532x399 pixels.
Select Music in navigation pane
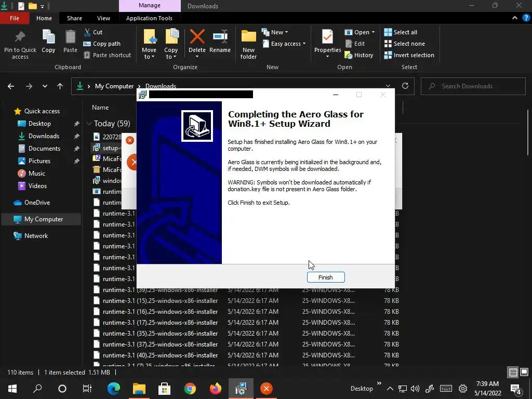tap(37, 174)
